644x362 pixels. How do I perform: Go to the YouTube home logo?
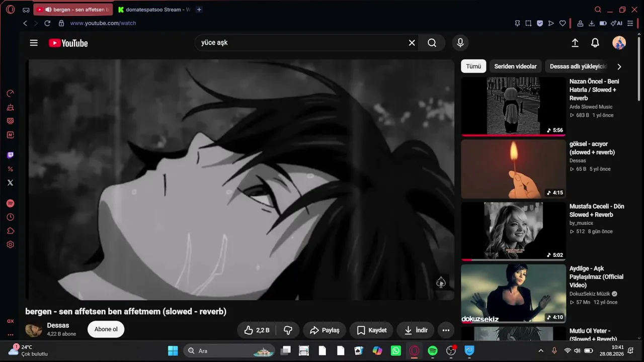click(68, 43)
